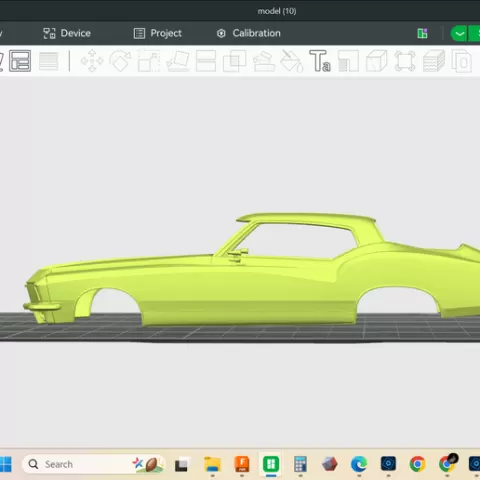This screenshot has height=480, width=480.
Task: Select the cube icon in the toolbar
Action: [x=377, y=61]
